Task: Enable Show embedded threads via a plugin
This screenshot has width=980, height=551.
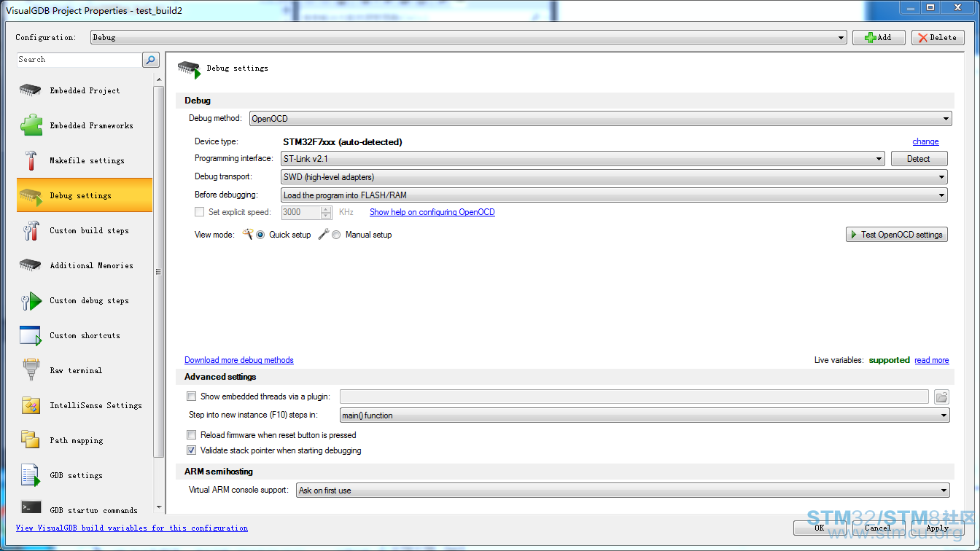Action: pyautogui.click(x=192, y=396)
